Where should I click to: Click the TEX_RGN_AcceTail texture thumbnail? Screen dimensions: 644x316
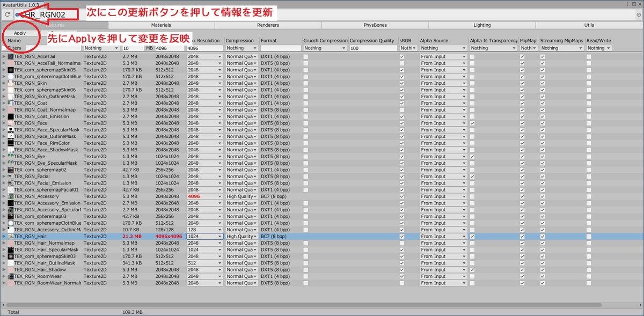[10, 56]
